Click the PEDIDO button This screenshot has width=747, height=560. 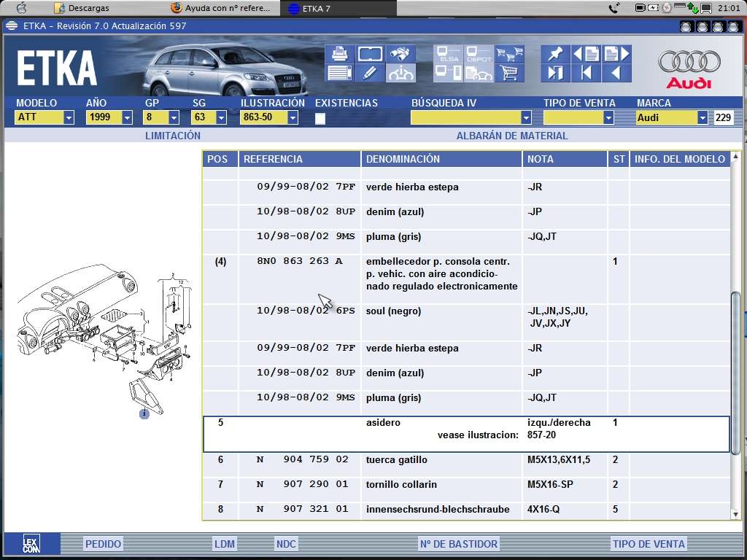tap(103, 544)
